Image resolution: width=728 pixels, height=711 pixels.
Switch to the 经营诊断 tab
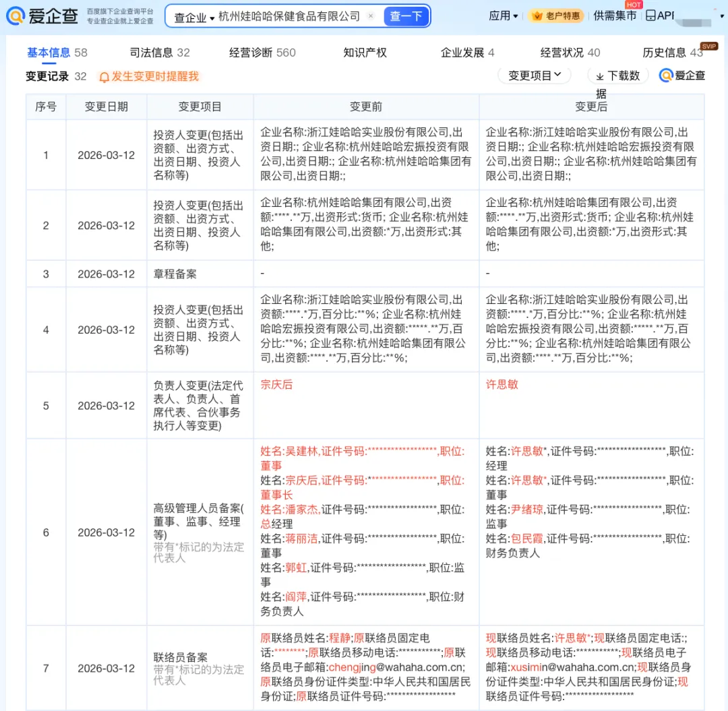262,53
